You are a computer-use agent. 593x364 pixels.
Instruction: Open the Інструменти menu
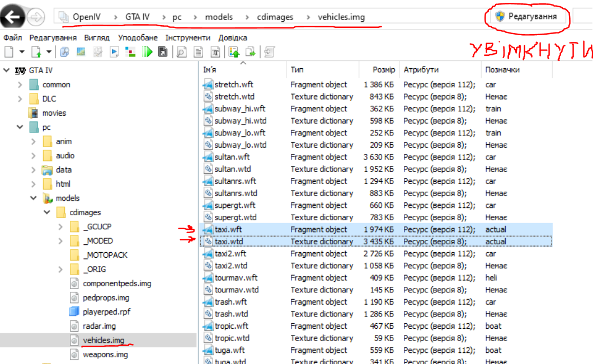187,38
